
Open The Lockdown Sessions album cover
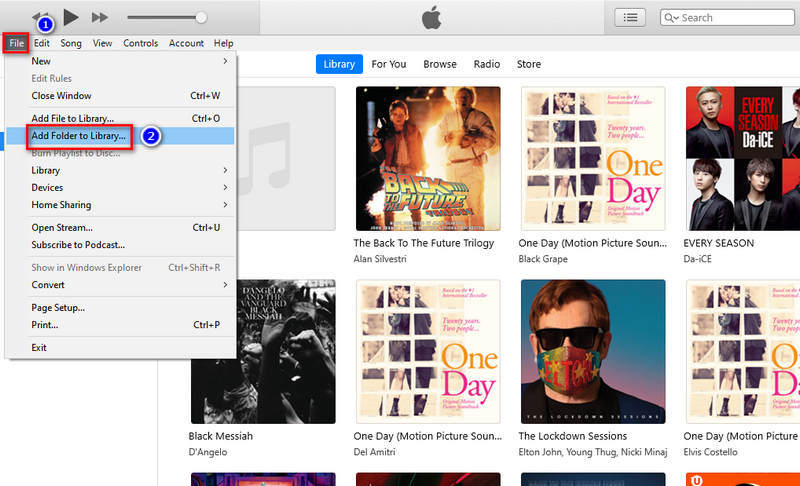[x=593, y=351]
